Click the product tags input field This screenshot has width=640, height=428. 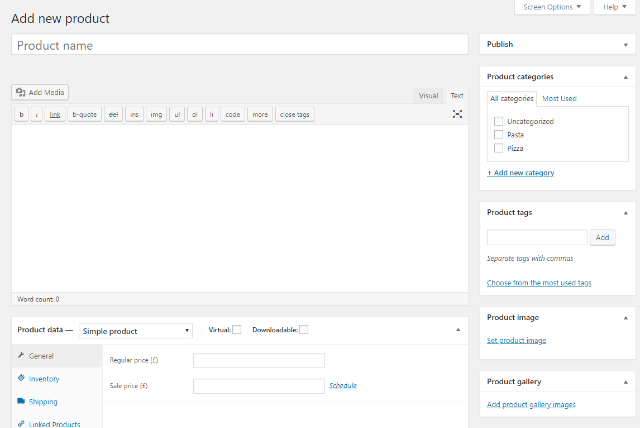(537, 237)
